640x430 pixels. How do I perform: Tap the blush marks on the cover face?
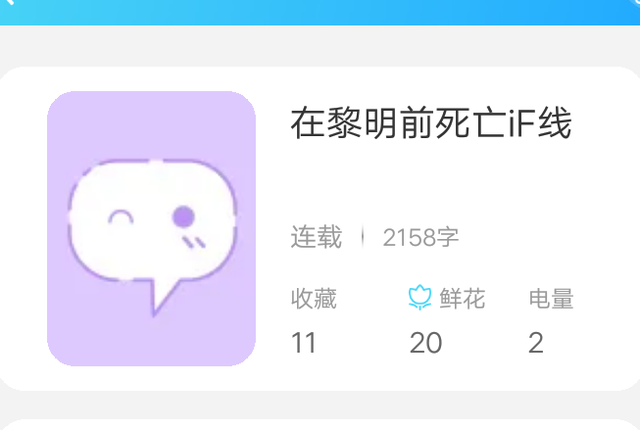[x=193, y=242]
